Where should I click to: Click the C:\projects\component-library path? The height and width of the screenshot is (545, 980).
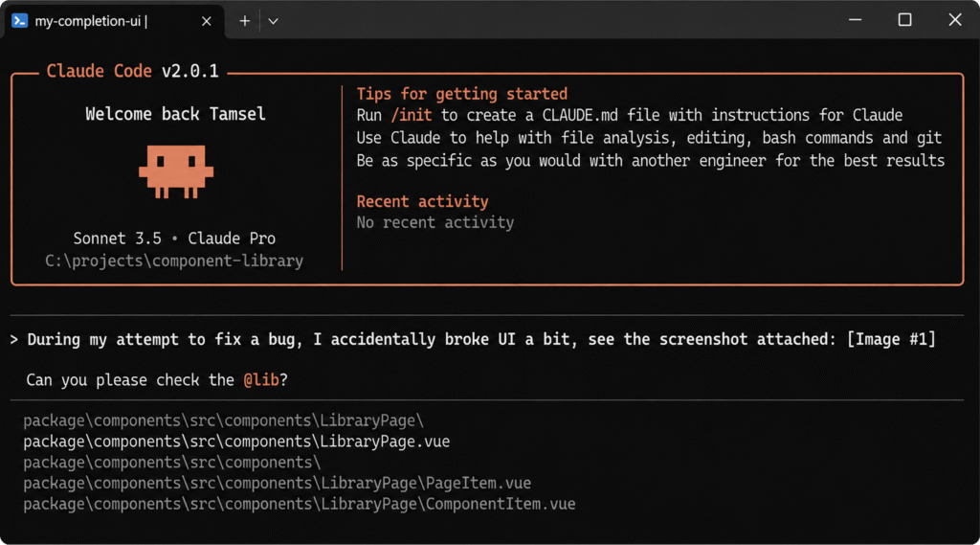point(174,261)
